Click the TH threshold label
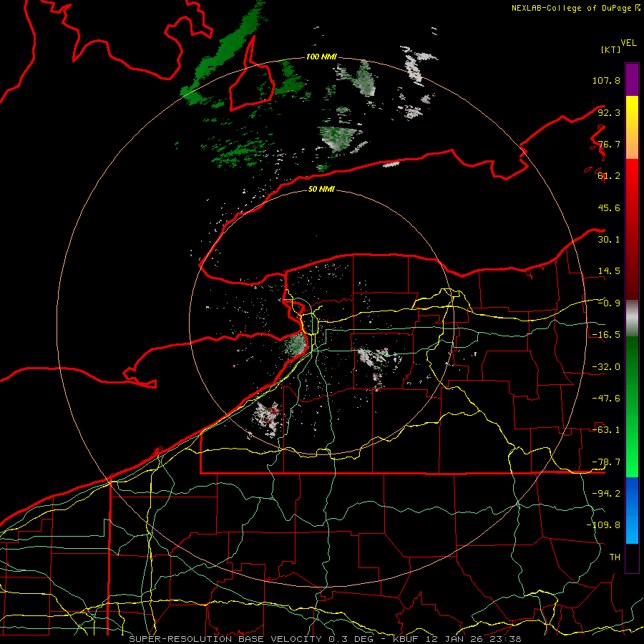Screen dimensions: 644x644 (x=615, y=557)
